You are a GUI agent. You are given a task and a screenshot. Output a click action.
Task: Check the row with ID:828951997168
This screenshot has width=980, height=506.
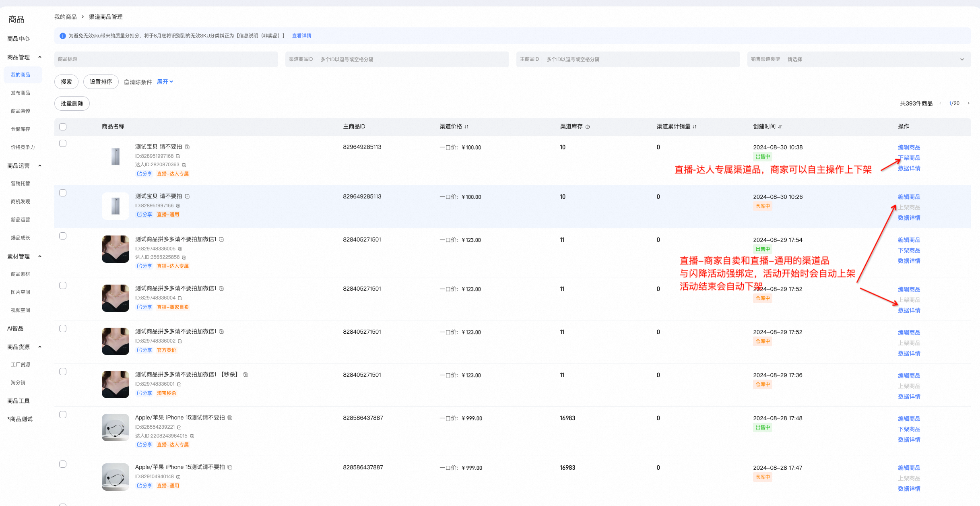coord(63,143)
